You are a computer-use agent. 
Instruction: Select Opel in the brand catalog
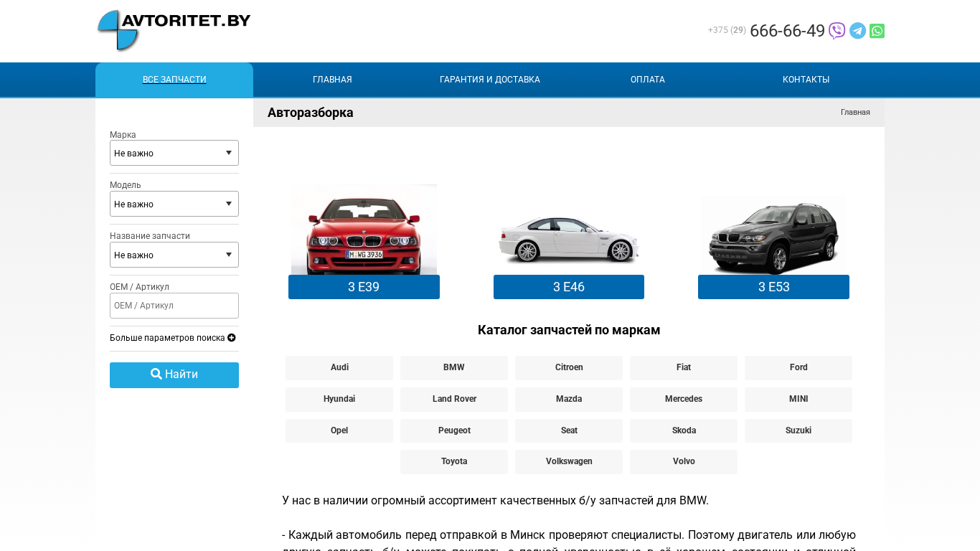pos(339,430)
